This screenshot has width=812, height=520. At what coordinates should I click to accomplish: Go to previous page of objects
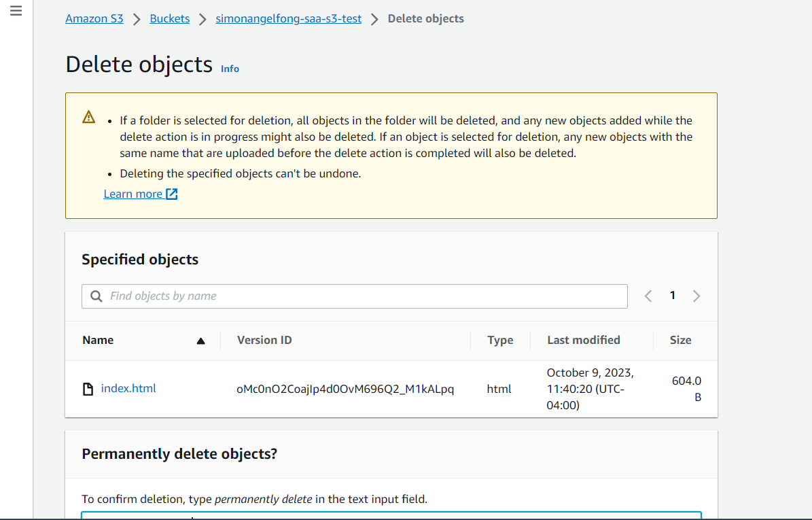coord(648,296)
